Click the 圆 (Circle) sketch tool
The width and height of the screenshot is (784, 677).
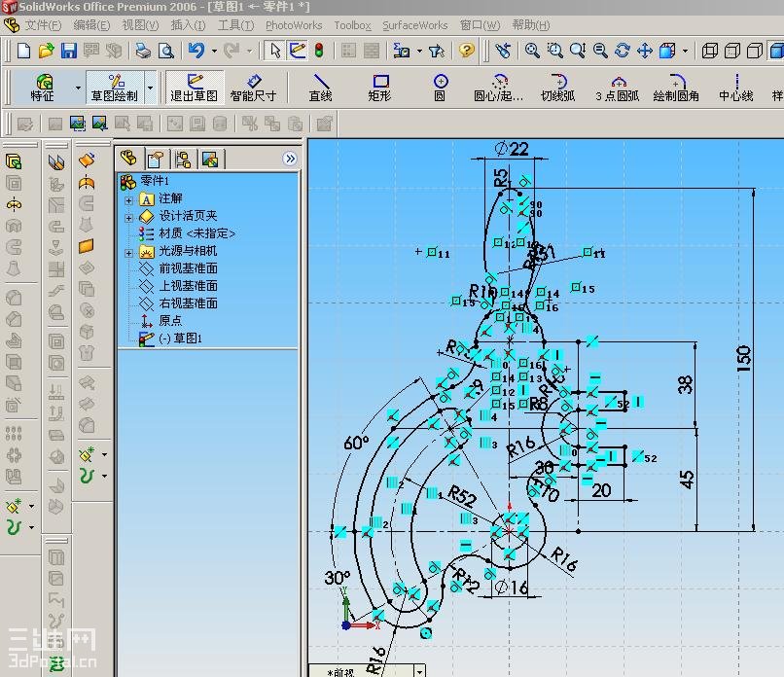point(440,88)
